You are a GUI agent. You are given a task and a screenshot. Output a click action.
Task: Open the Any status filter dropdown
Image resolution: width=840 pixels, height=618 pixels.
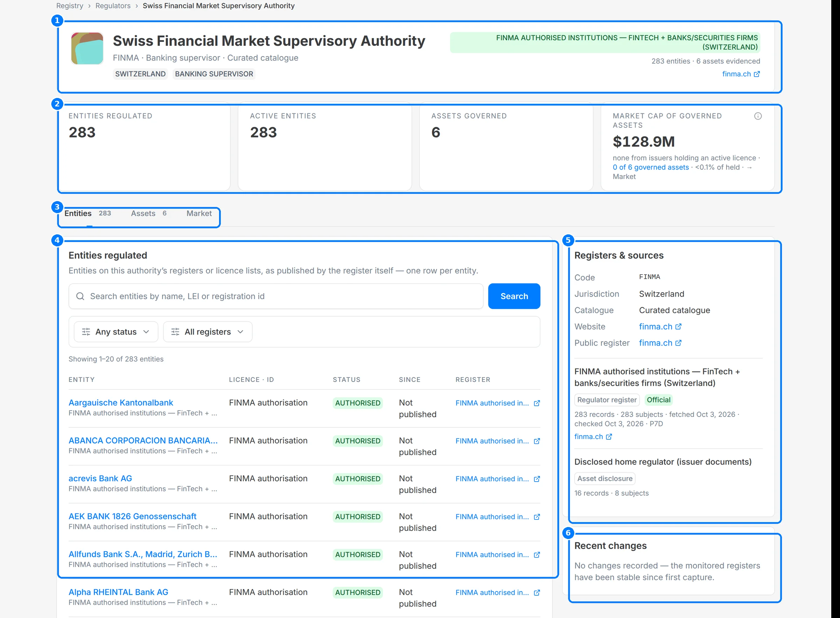coord(116,332)
